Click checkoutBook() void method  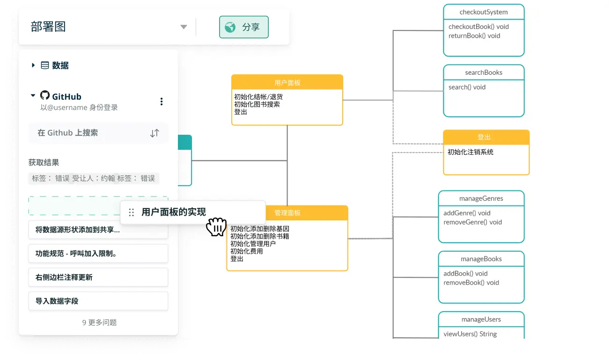(x=478, y=27)
